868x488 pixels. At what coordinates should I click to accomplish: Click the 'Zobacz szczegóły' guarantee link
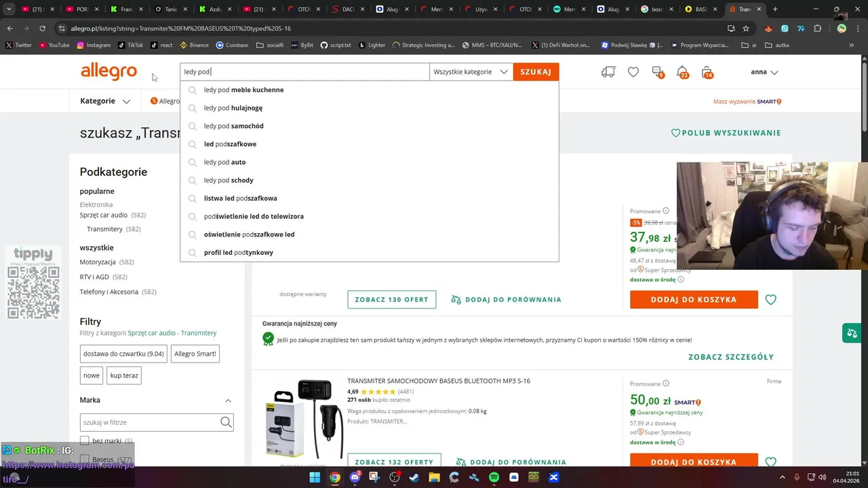tap(731, 357)
